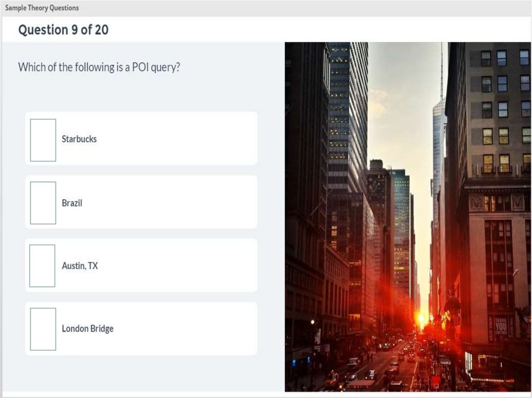Click the Brazil option label text
Viewport: 532px width, 398px height.
[72, 203]
